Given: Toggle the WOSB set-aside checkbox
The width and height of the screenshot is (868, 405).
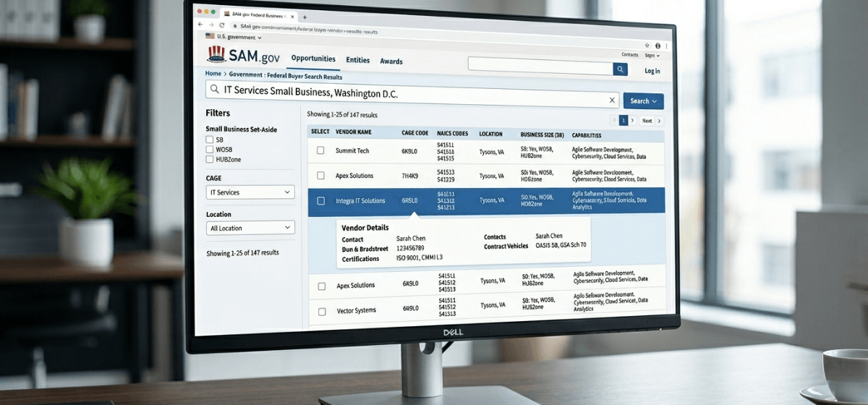Looking at the screenshot, I should coord(210,150).
